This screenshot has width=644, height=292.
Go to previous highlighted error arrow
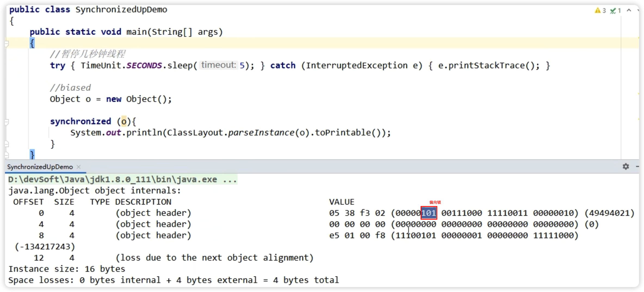click(629, 10)
